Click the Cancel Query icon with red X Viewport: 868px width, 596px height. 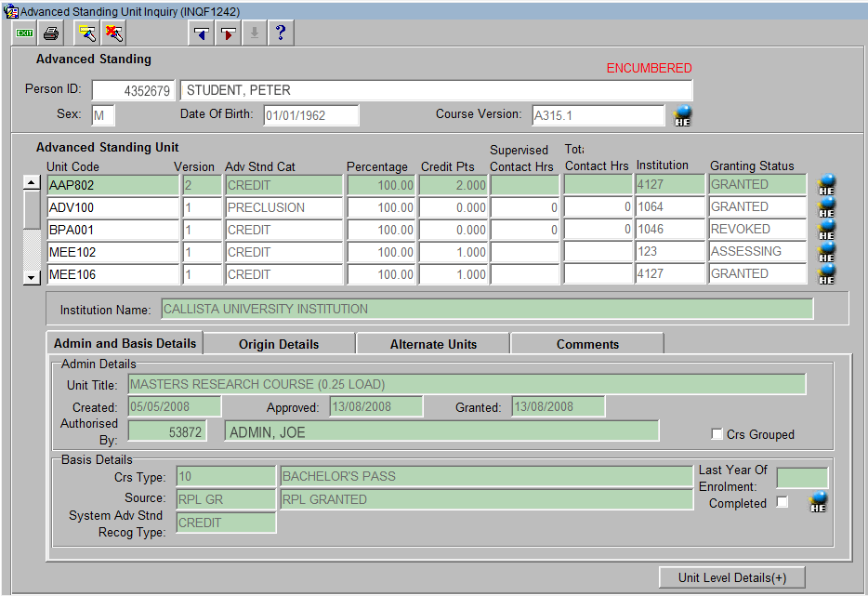pyautogui.click(x=113, y=33)
